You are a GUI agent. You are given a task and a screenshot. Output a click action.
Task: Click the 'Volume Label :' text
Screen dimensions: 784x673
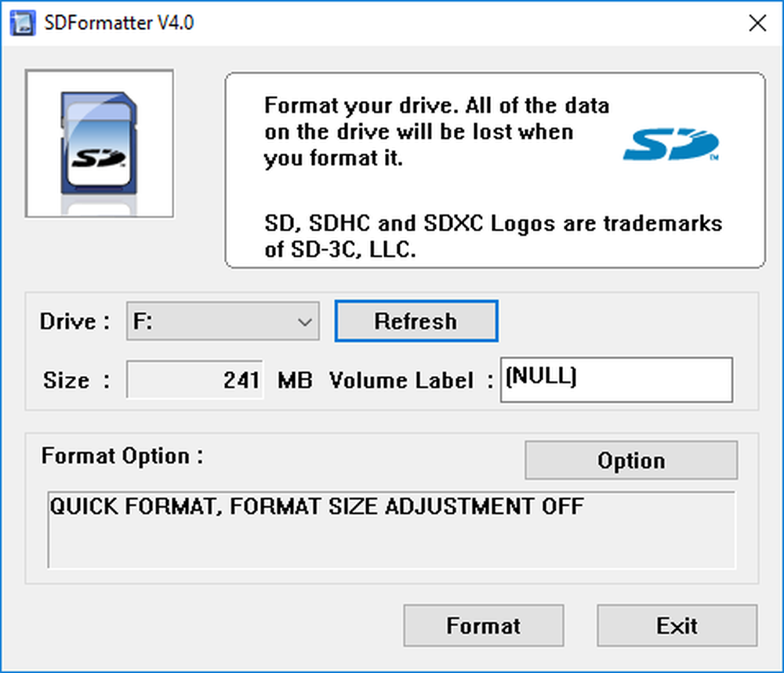coord(411,380)
